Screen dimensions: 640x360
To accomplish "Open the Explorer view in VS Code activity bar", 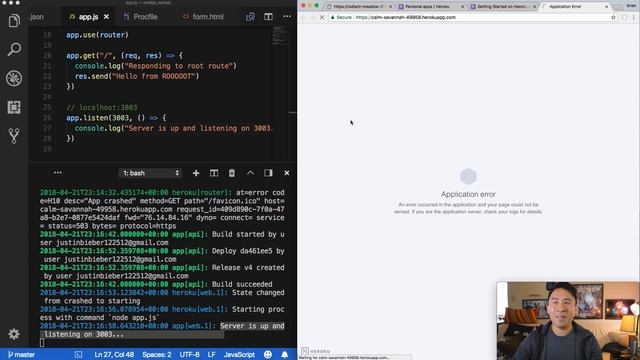I will tap(14, 20).
